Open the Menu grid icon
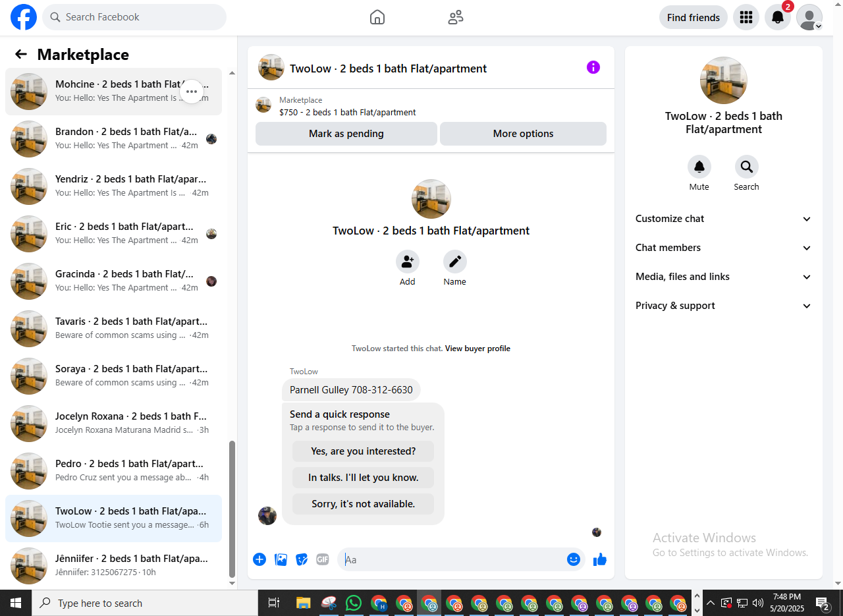 tap(746, 17)
